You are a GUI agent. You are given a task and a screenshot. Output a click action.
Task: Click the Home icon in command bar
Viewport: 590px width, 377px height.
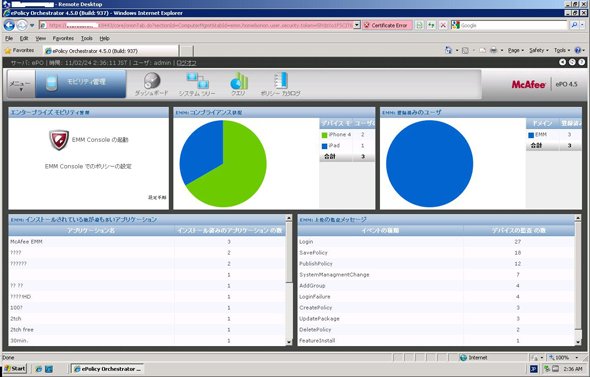(x=448, y=50)
